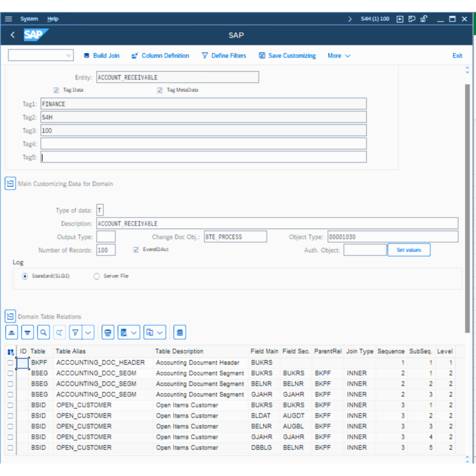Sort the table in ascending order
The height and width of the screenshot is (476, 476).
pyautogui.click(x=12, y=332)
